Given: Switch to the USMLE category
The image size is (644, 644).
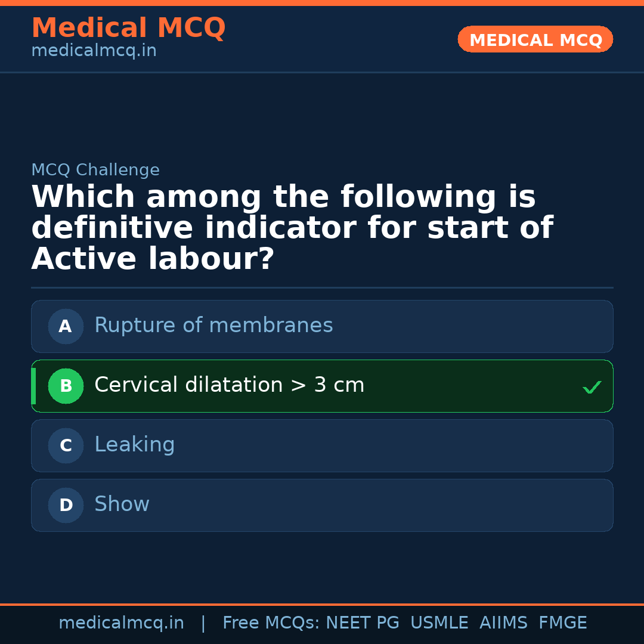Looking at the screenshot, I should [439, 622].
